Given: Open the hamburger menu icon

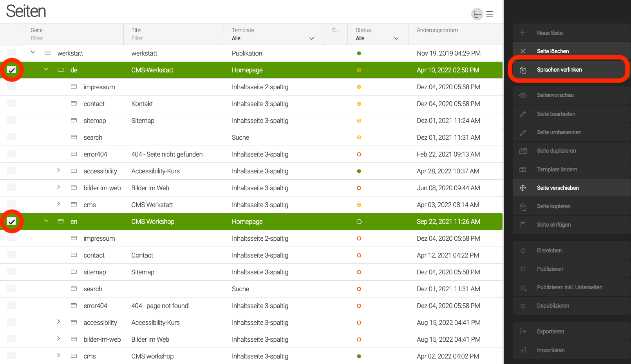Looking at the screenshot, I should [x=490, y=14].
